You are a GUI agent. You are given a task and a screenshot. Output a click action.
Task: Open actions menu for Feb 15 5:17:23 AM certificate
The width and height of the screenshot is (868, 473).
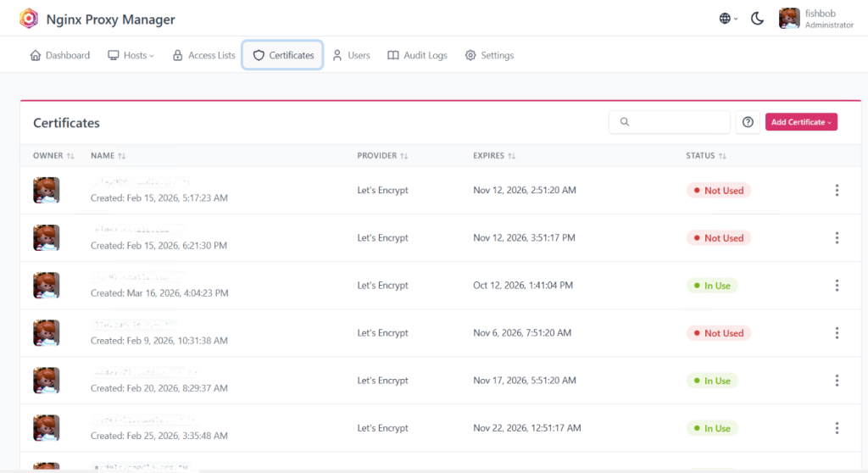[837, 190]
